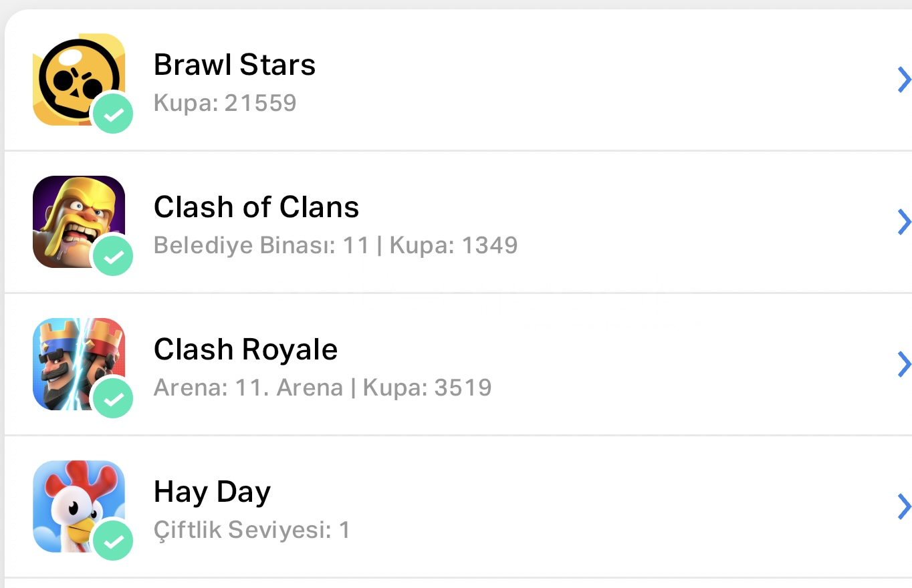Select the Hay Day title text
Screen dimensions: 912x588
(212, 492)
